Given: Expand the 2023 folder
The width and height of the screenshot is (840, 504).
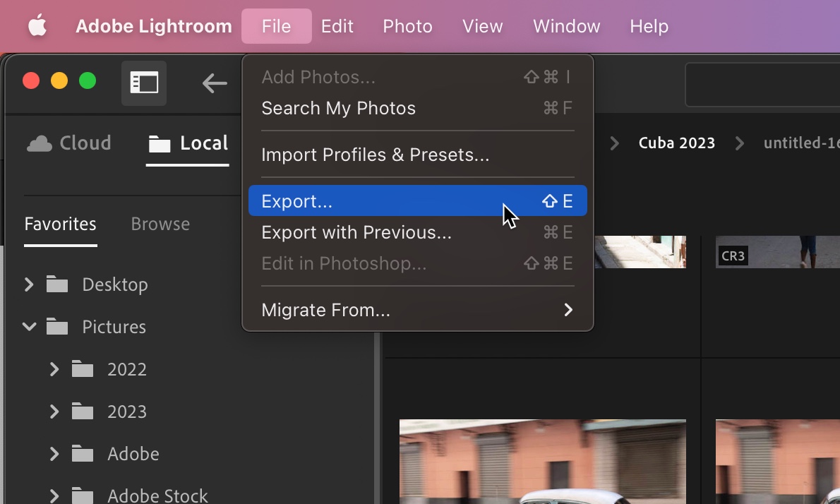Looking at the screenshot, I should click(x=53, y=412).
